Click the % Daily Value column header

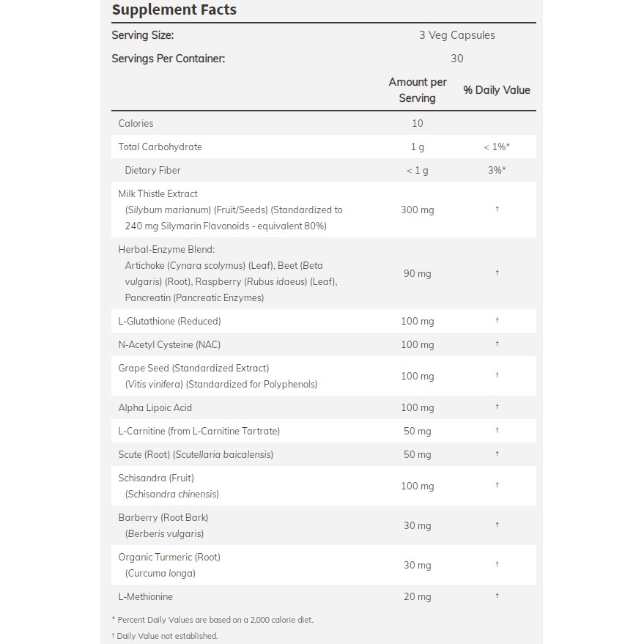tap(497, 90)
